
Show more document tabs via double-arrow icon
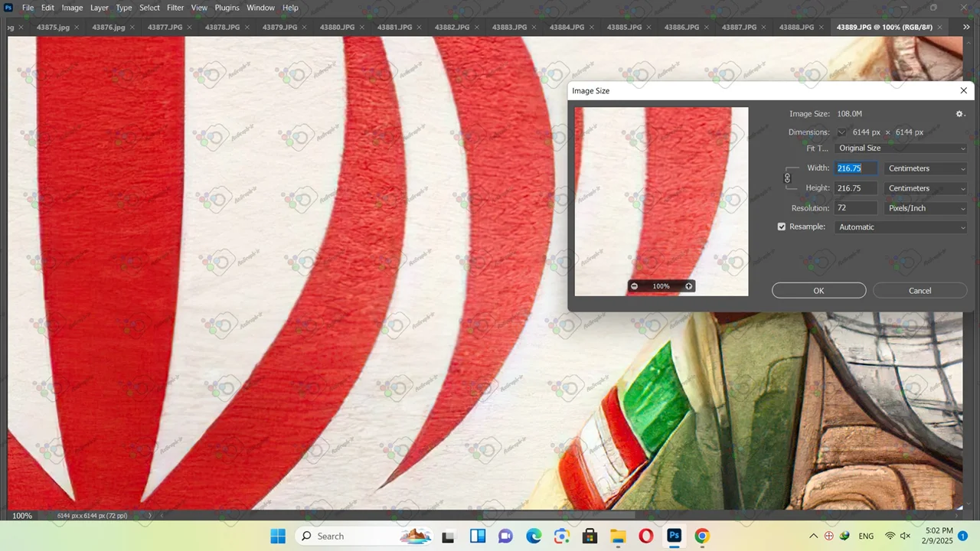click(965, 27)
